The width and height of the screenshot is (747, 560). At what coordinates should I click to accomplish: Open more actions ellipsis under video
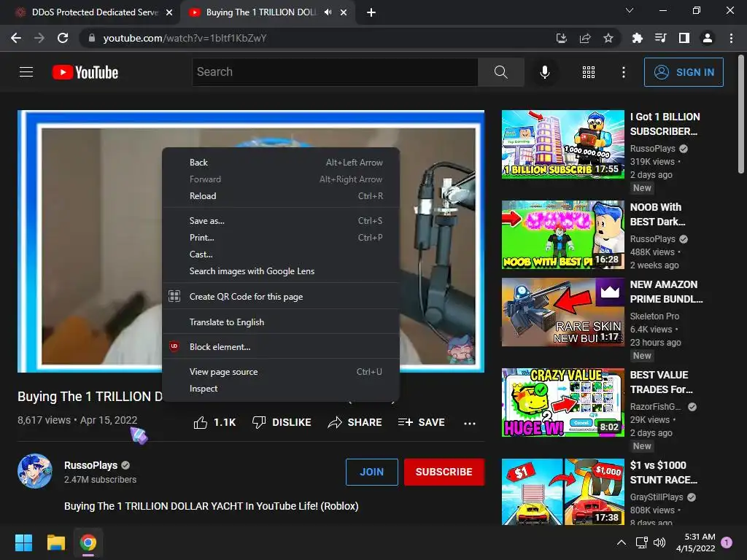[x=470, y=423]
